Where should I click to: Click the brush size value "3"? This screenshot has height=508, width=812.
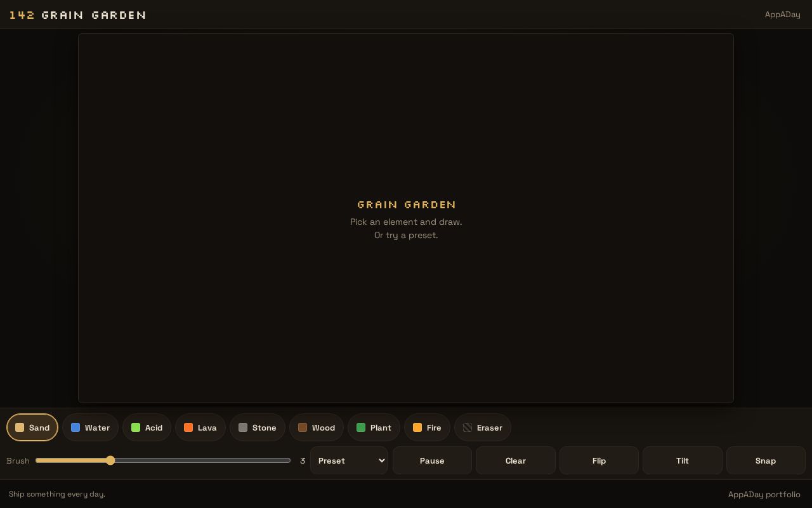click(x=303, y=460)
